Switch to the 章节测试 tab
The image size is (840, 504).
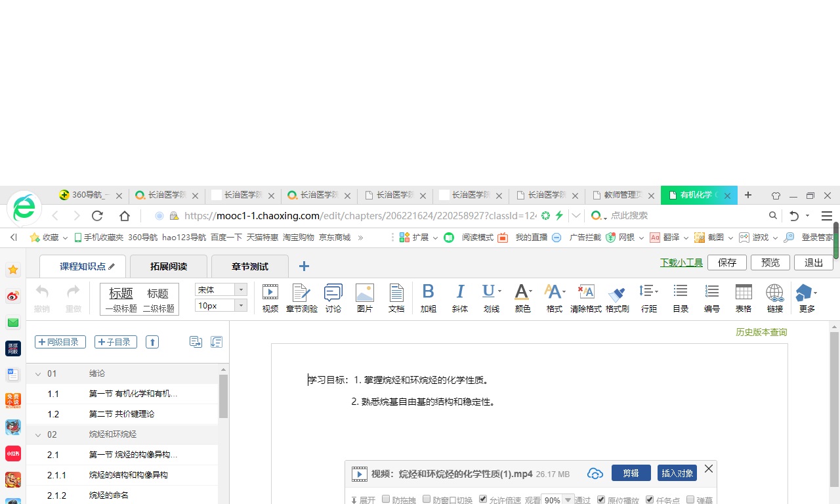tap(250, 266)
